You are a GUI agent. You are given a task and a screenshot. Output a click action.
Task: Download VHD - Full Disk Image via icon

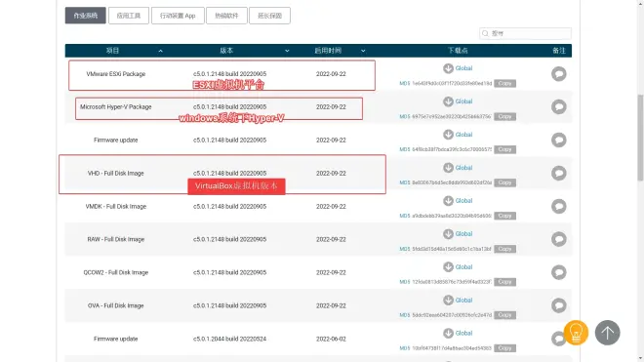(x=448, y=168)
